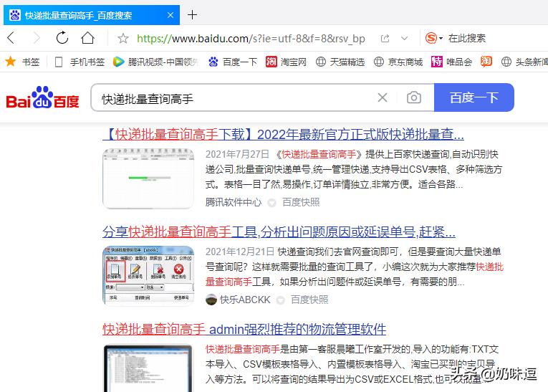Open result 分享快递批量查询高手工具
Image resolution: width=548 pixels, height=392 pixels.
point(279,232)
